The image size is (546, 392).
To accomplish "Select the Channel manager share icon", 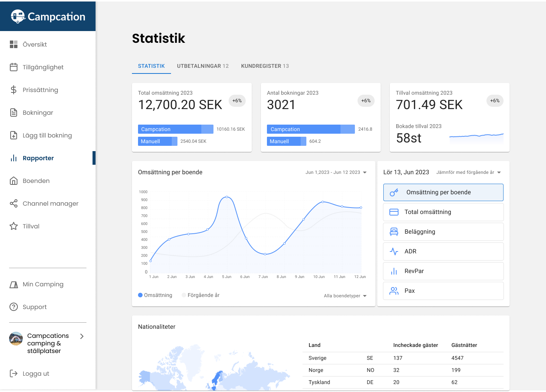I will (x=14, y=203).
